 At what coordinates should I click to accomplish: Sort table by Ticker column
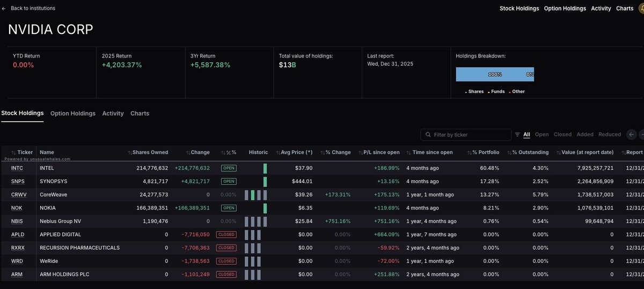click(21, 153)
